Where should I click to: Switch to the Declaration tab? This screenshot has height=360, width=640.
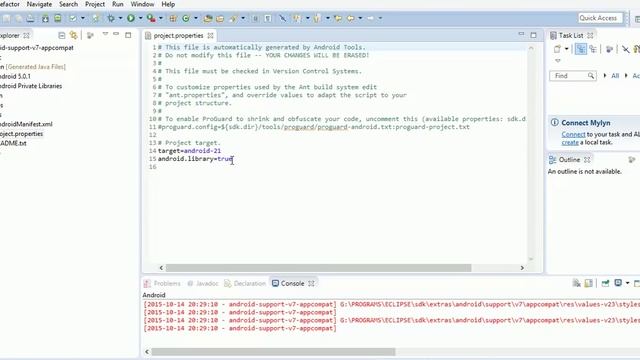click(245, 283)
